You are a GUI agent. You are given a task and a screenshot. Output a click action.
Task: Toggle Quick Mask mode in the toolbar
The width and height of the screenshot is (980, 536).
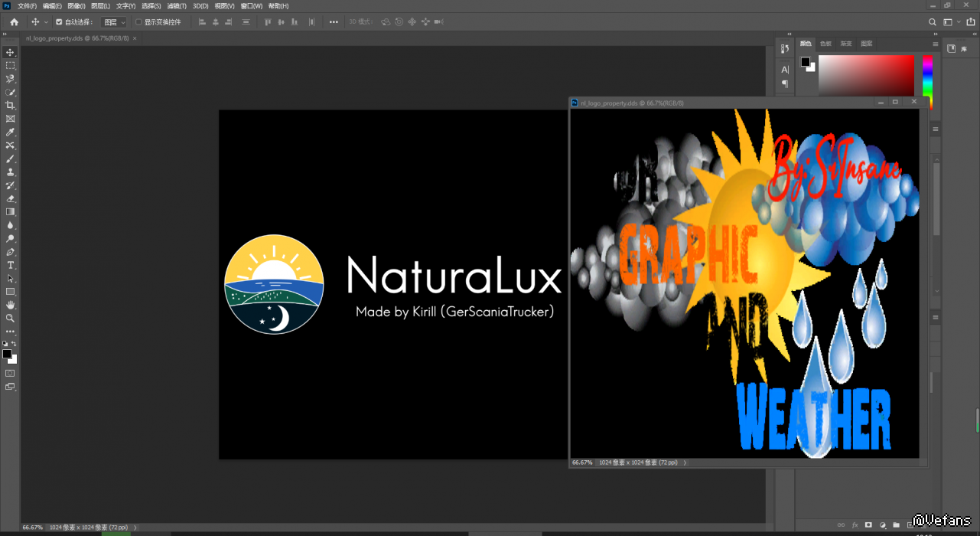[x=10, y=373]
